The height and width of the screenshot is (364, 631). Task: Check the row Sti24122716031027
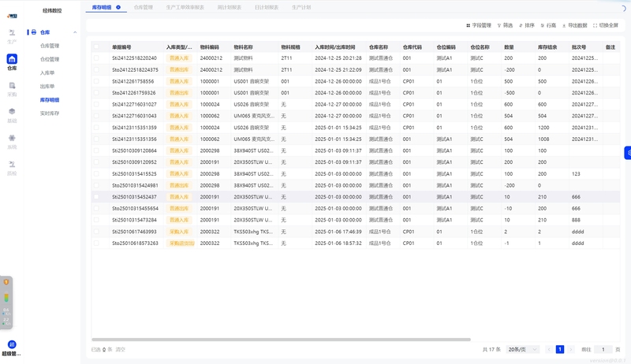96,105
